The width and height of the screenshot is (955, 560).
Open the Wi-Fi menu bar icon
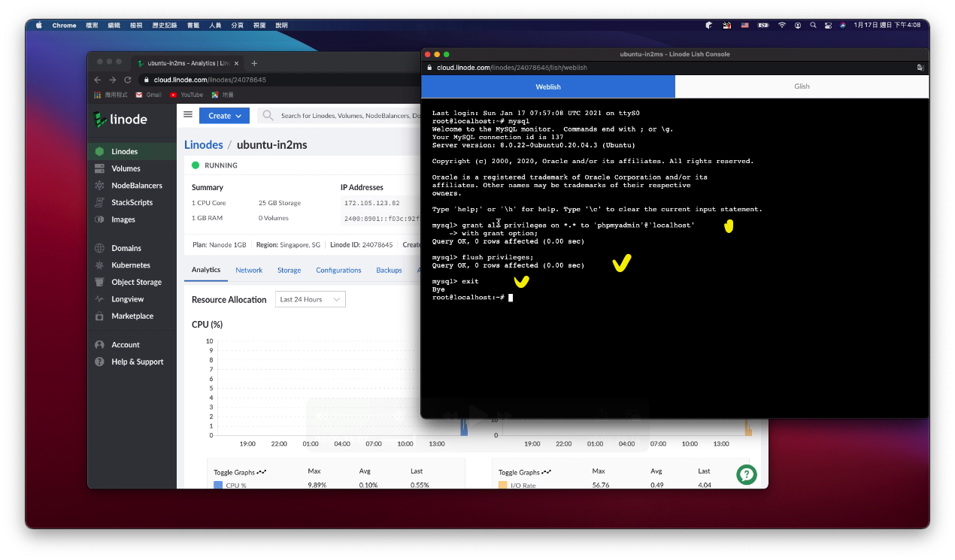click(x=782, y=25)
